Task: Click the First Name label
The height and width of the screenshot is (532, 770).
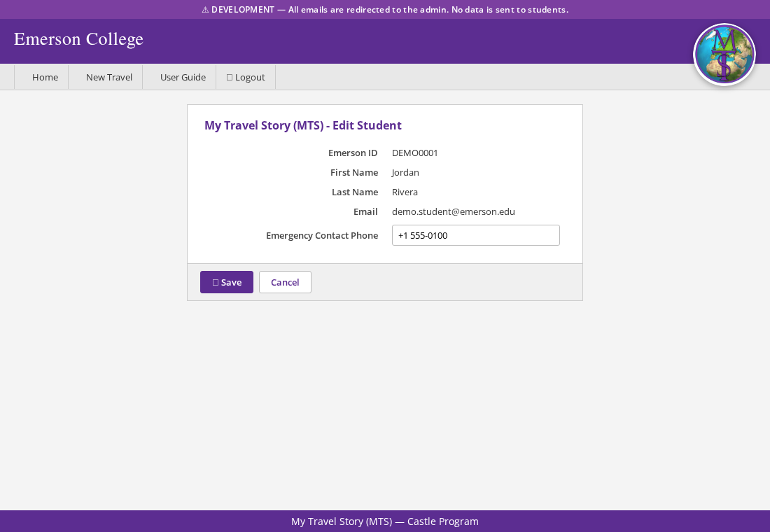Action: [354, 172]
